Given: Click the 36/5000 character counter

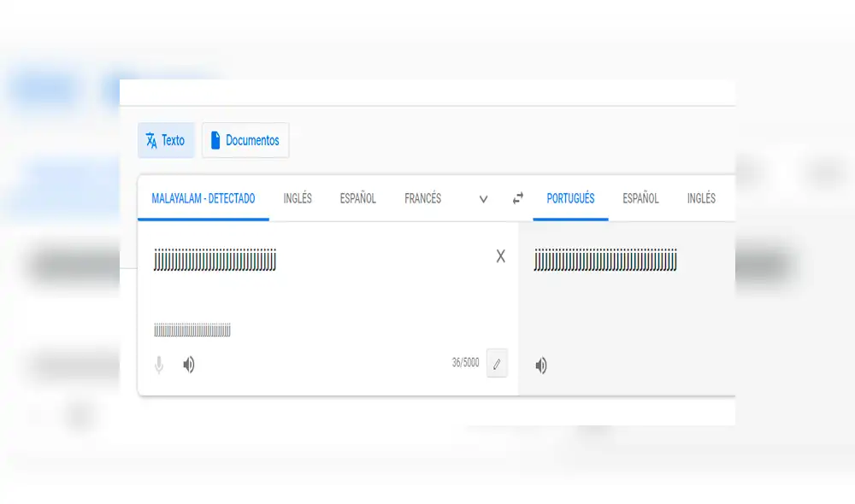Looking at the screenshot, I should pos(465,363).
